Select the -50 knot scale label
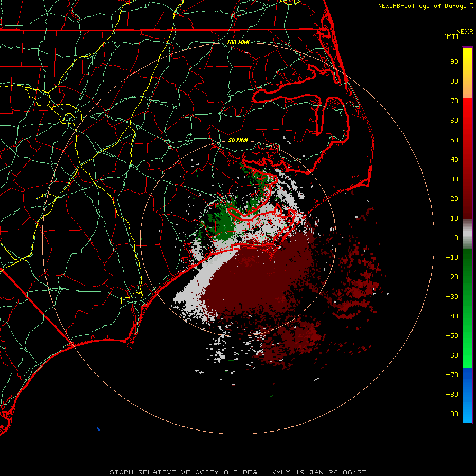This screenshot has width=476, height=476. point(452,335)
